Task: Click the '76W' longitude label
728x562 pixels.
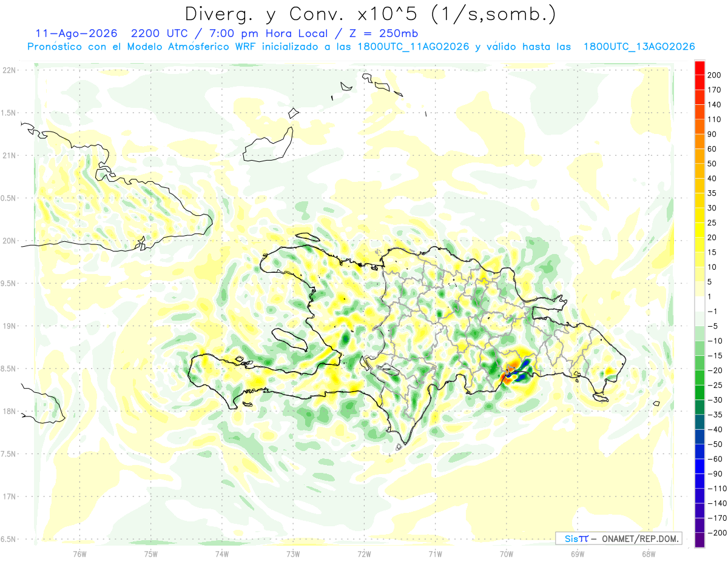Action: point(79,554)
